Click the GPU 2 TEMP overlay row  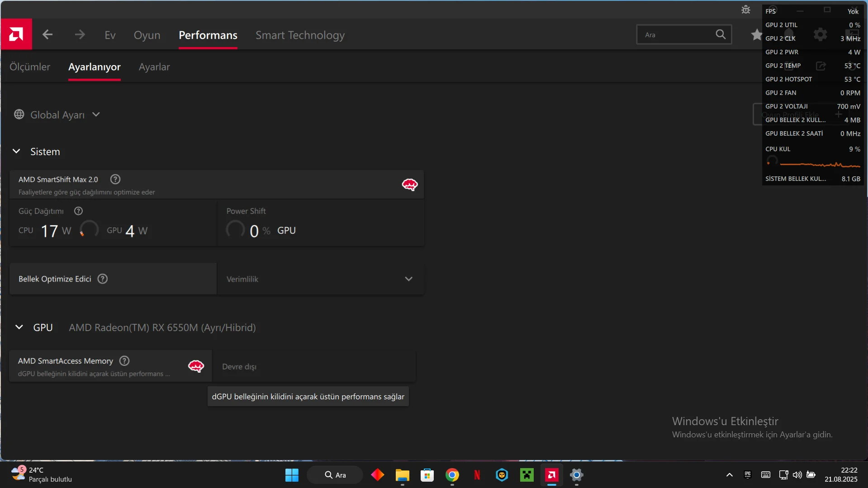(x=813, y=66)
